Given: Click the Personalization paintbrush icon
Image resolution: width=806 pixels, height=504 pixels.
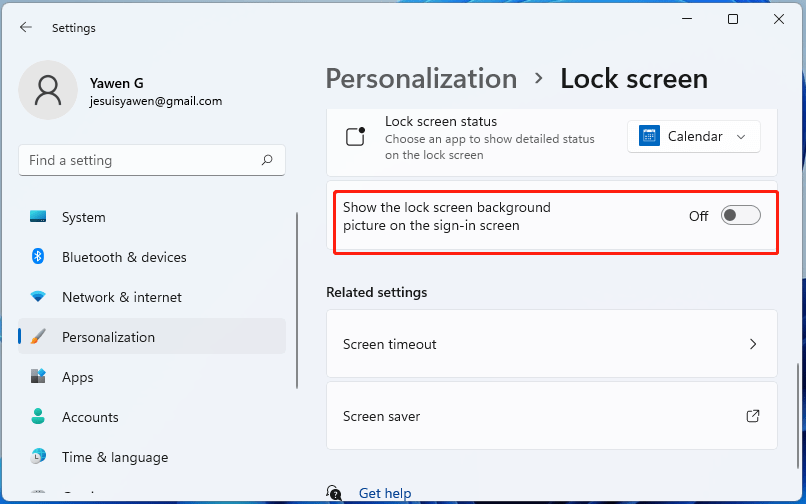Looking at the screenshot, I should click(x=38, y=337).
